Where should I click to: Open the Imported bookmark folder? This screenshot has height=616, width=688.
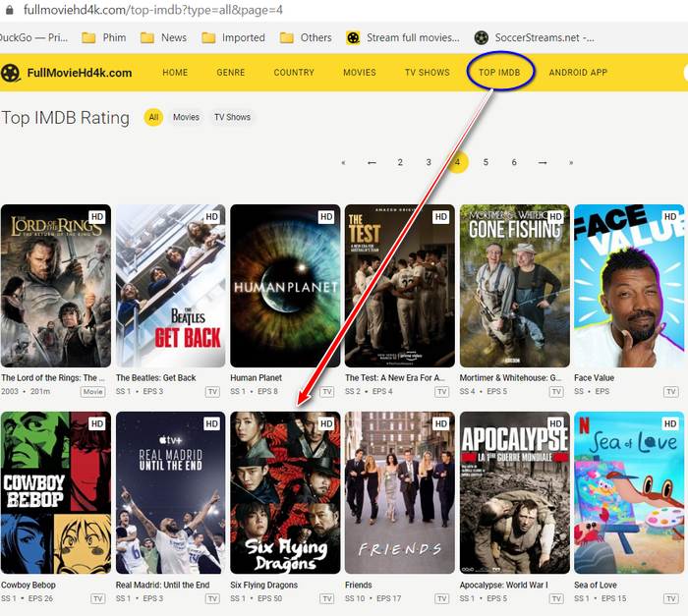coord(234,37)
